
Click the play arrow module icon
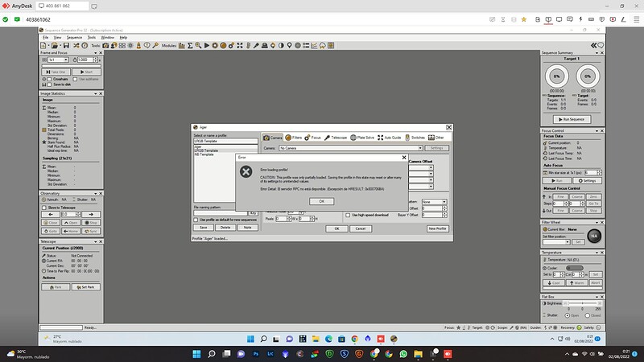click(x=207, y=46)
